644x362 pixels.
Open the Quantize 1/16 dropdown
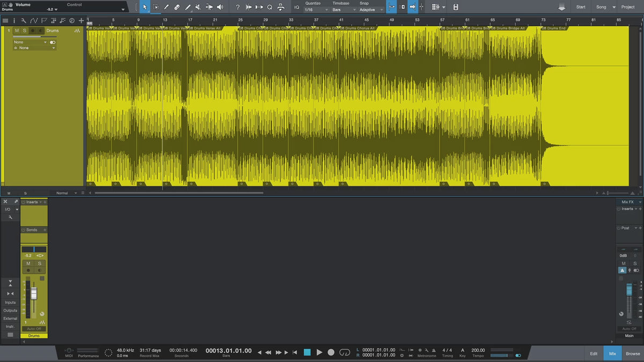tap(315, 10)
